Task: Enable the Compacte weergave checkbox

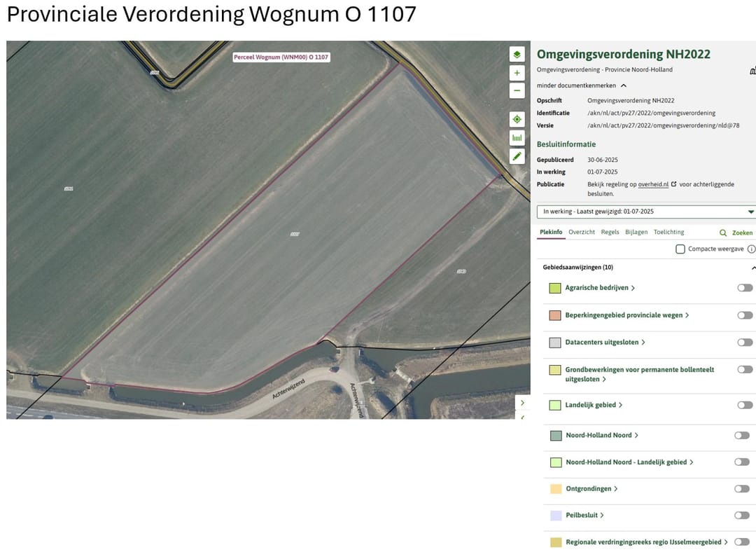Action: (x=680, y=249)
